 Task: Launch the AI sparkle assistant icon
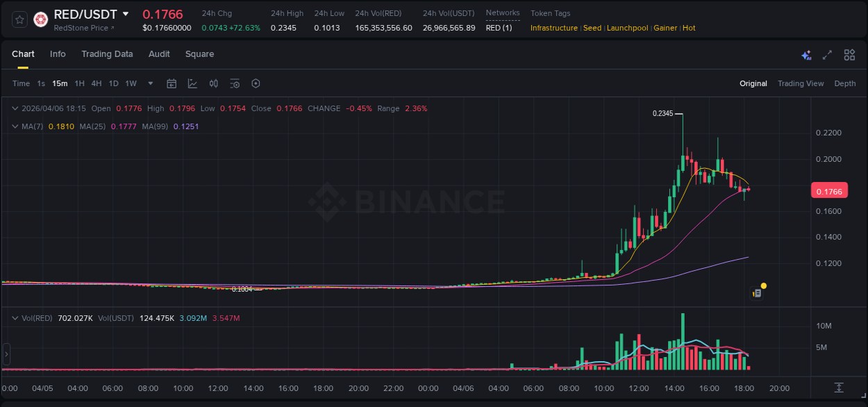[806, 55]
